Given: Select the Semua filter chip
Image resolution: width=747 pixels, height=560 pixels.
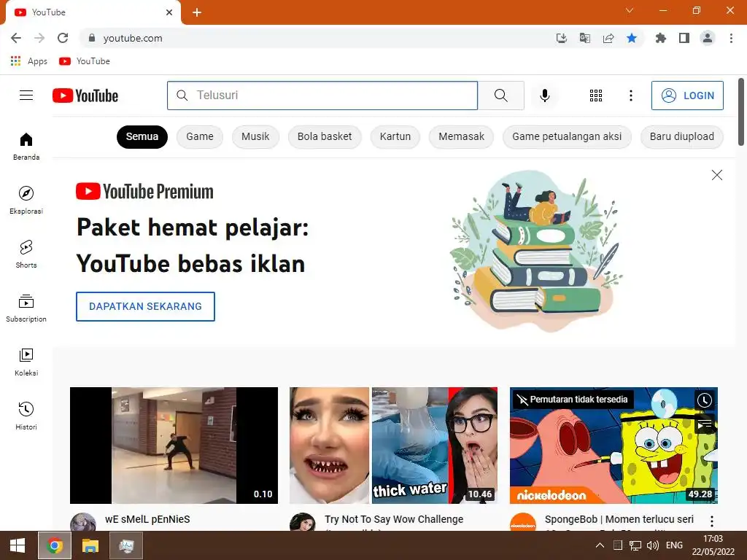Looking at the screenshot, I should pyautogui.click(x=142, y=136).
